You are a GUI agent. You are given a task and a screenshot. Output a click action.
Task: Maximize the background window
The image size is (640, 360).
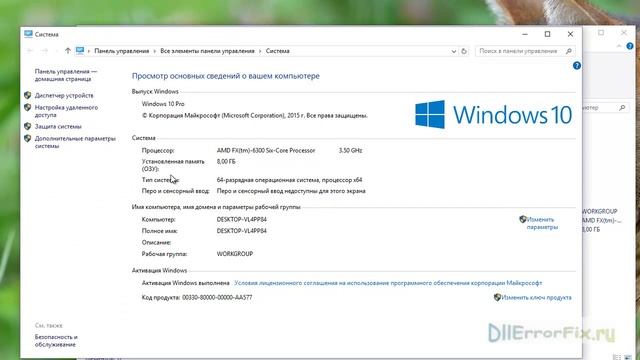[601, 33]
